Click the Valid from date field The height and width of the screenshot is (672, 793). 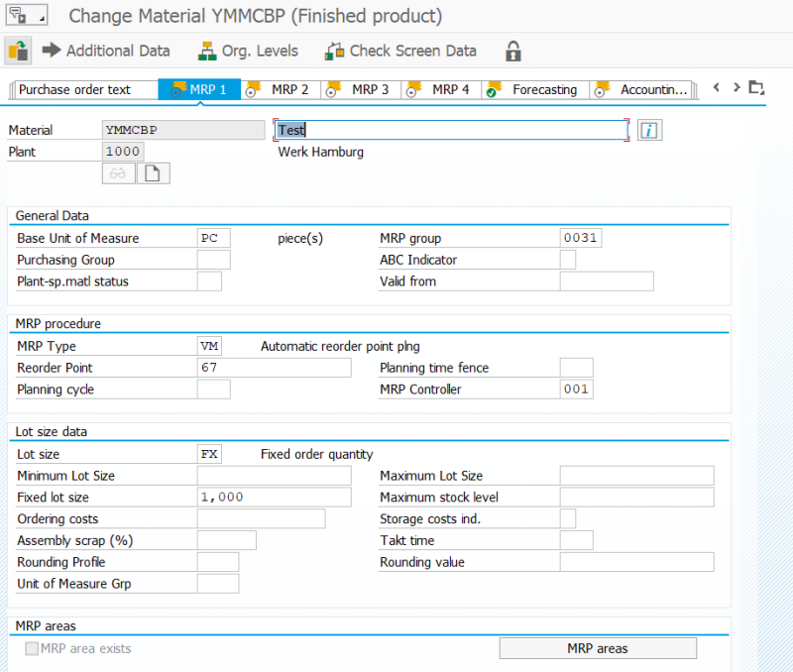pos(607,281)
